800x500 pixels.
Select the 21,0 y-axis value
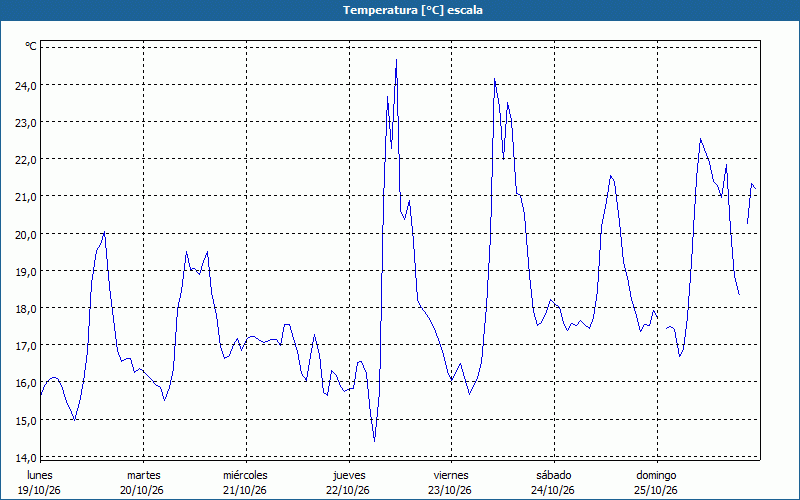[x=26, y=197]
